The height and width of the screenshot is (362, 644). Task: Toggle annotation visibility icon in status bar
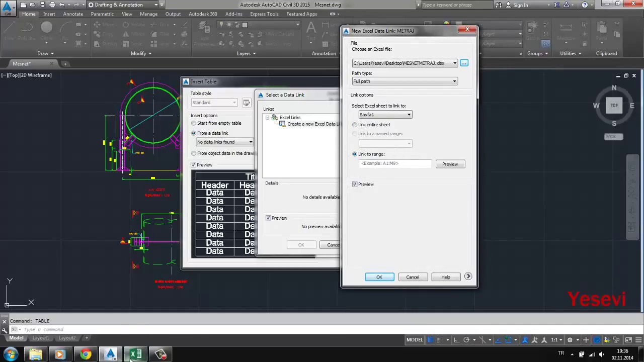point(525,340)
